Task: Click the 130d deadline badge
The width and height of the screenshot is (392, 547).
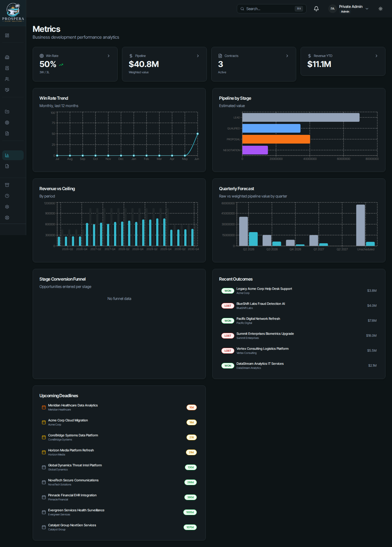Action: 191,467
